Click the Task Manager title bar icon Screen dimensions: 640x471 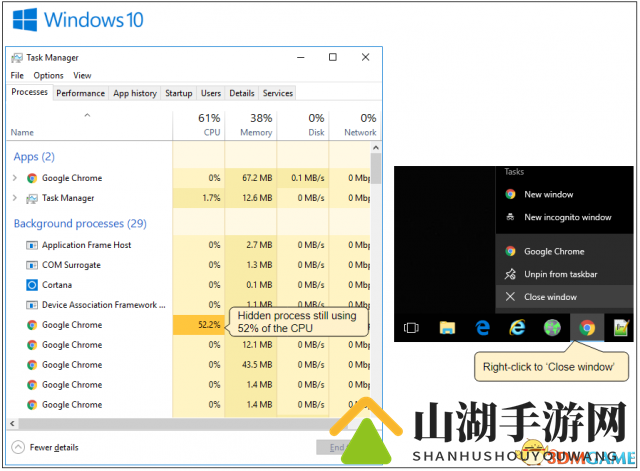coord(17,58)
